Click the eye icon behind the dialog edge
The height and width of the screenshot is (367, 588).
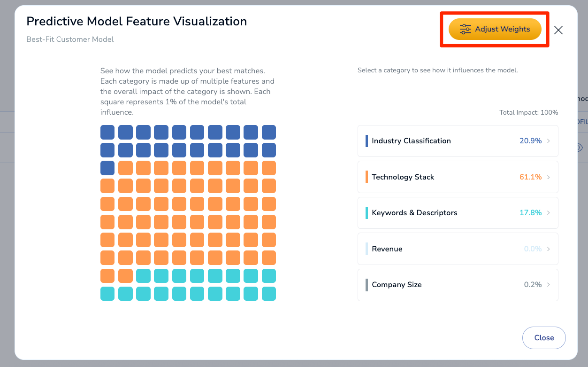tap(580, 148)
